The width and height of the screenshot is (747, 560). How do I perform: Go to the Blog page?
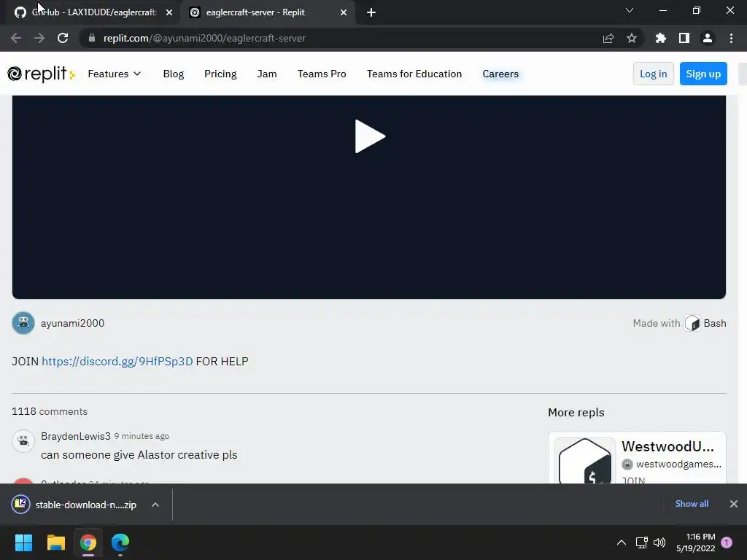coord(174,74)
